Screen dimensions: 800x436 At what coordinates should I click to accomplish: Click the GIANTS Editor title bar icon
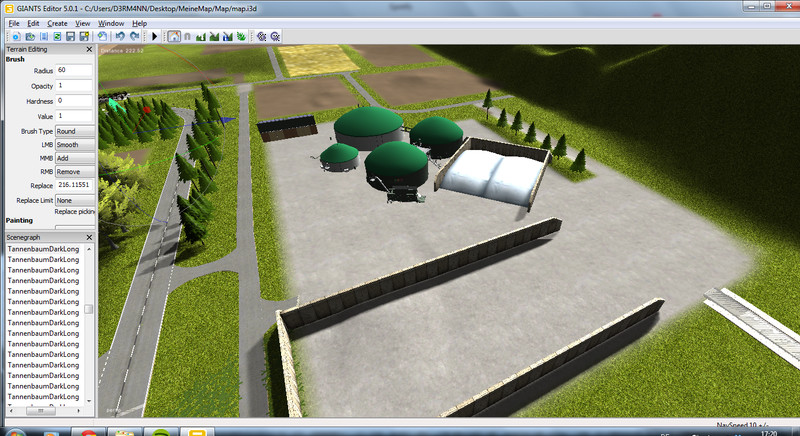[9, 8]
